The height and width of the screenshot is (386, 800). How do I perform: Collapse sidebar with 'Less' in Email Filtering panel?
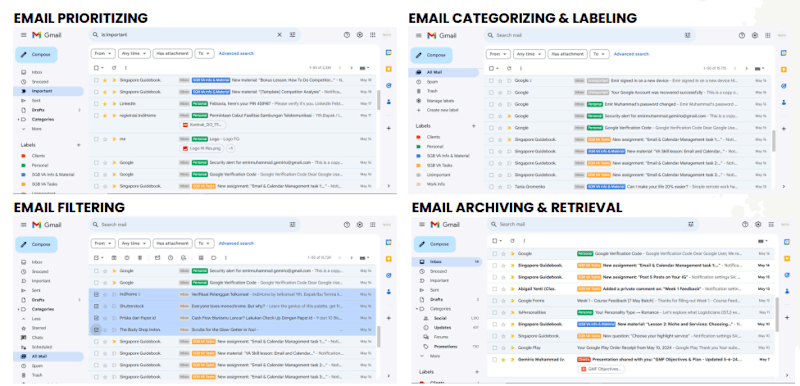pyautogui.click(x=37, y=319)
